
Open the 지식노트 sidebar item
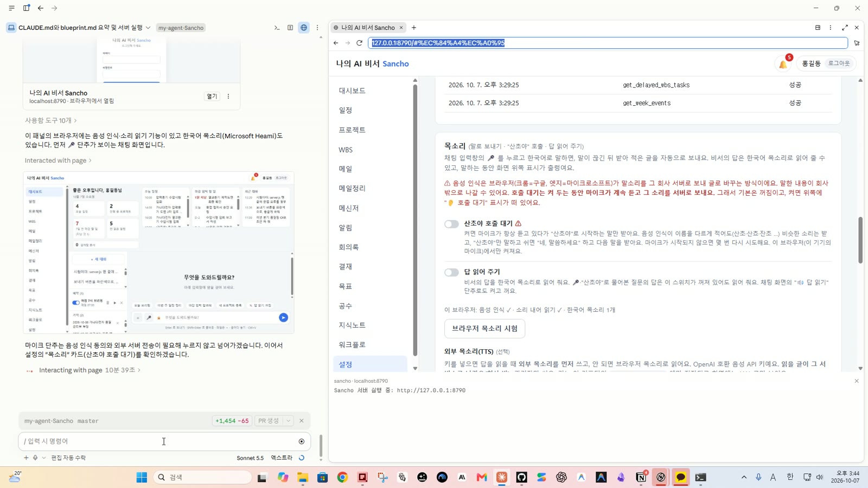370,325
